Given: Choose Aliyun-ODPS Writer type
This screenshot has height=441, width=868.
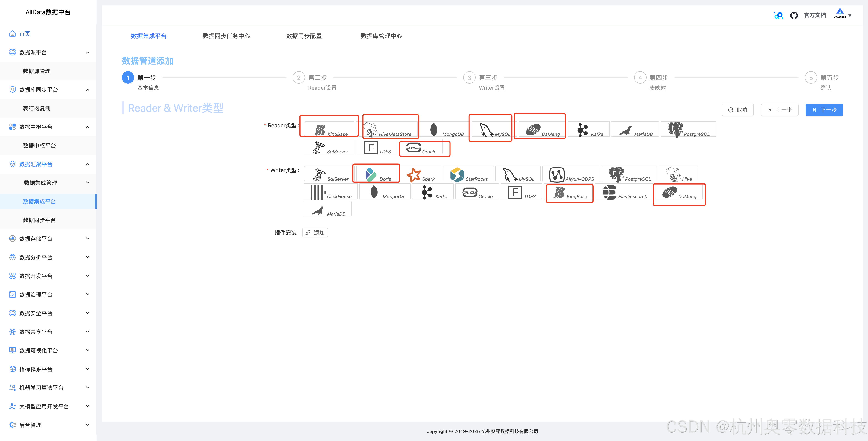Looking at the screenshot, I should [571, 174].
